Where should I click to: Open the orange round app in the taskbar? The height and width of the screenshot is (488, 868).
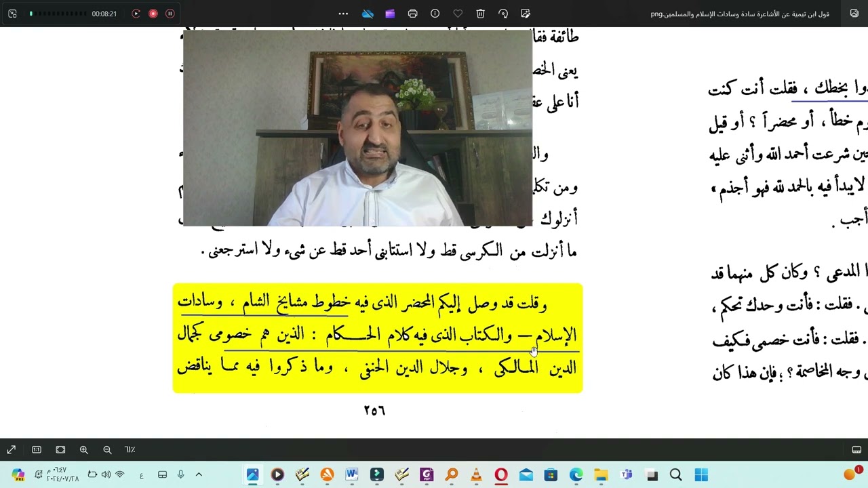pyautogui.click(x=327, y=475)
